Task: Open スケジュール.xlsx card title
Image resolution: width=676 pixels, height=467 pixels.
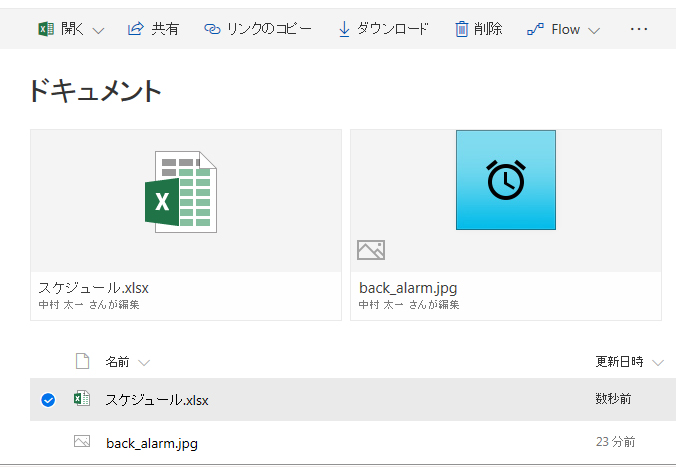Action: pos(94,288)
